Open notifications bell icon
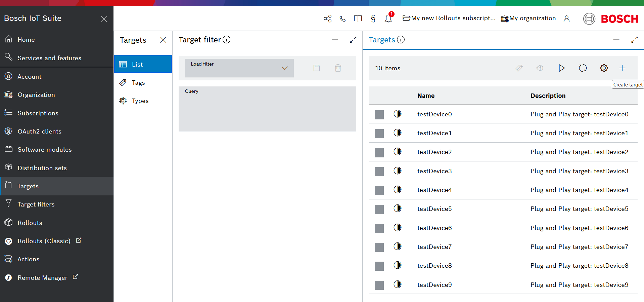Viewport: 644px width, 302px height. click(x=388, y=18)
